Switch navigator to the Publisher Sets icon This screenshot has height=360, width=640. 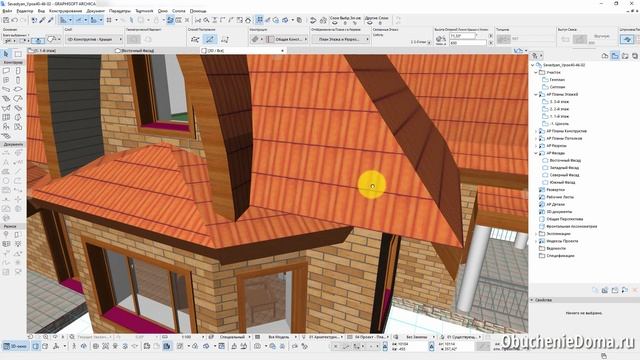[635, 56]
